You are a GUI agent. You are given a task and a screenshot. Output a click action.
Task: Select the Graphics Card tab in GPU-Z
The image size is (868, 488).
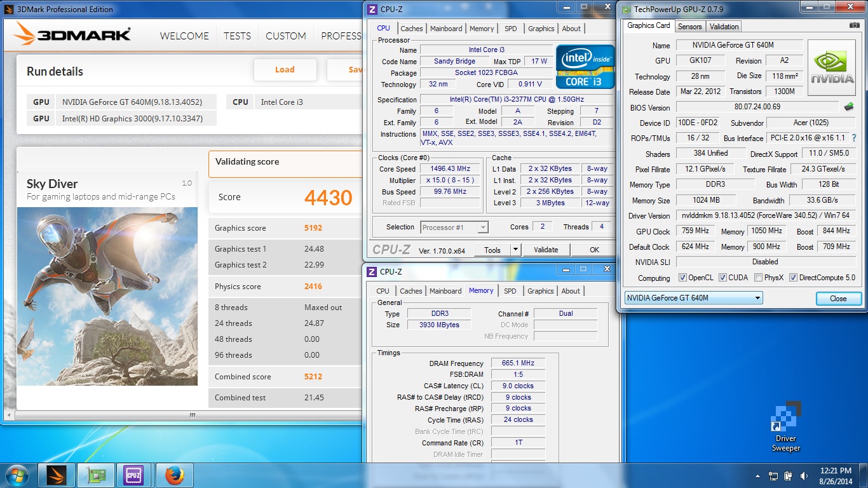tap(648, 25)
